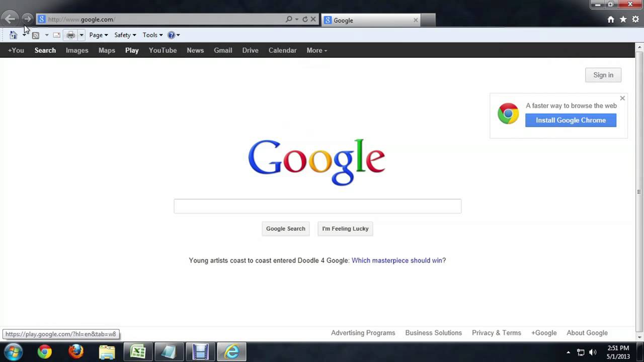
Task: Expand the Home button dropdown arrow
Action: tap(24, 35)
